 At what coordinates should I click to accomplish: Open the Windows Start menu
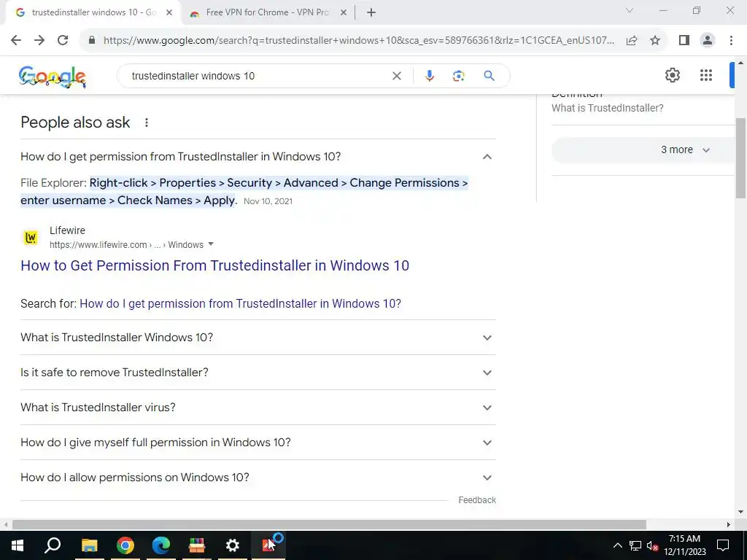[18, 545]
